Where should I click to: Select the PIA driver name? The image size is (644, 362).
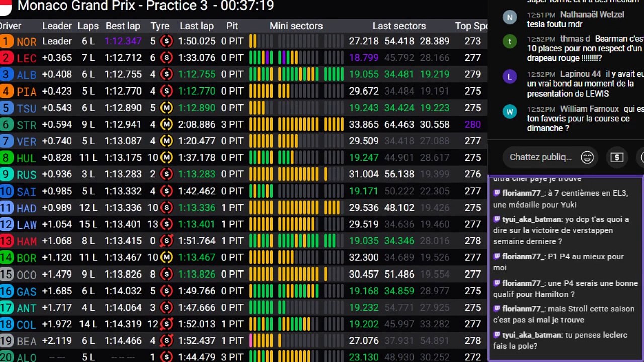[x=26, y=92]
